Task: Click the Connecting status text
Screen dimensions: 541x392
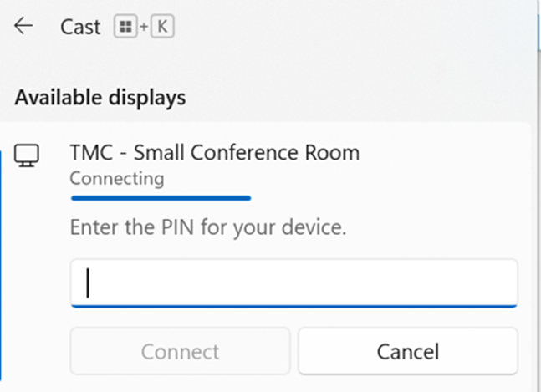Action: pos(117,179)
